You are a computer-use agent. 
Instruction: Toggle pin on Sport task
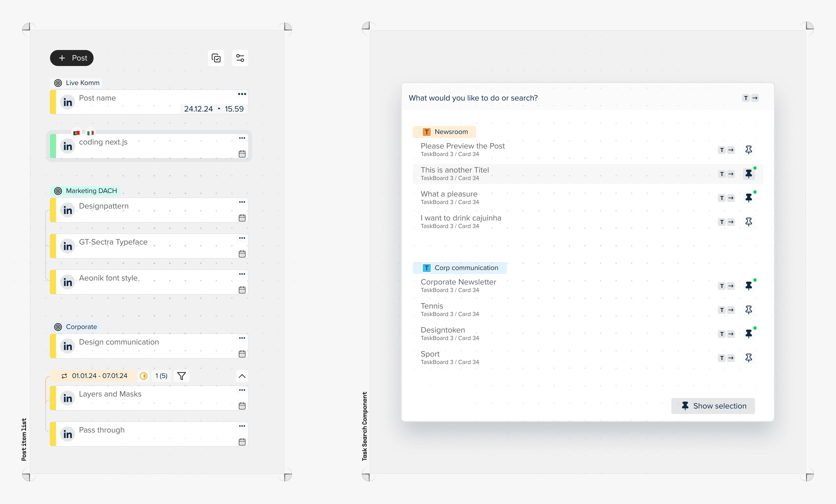click(x=748, y=357)
